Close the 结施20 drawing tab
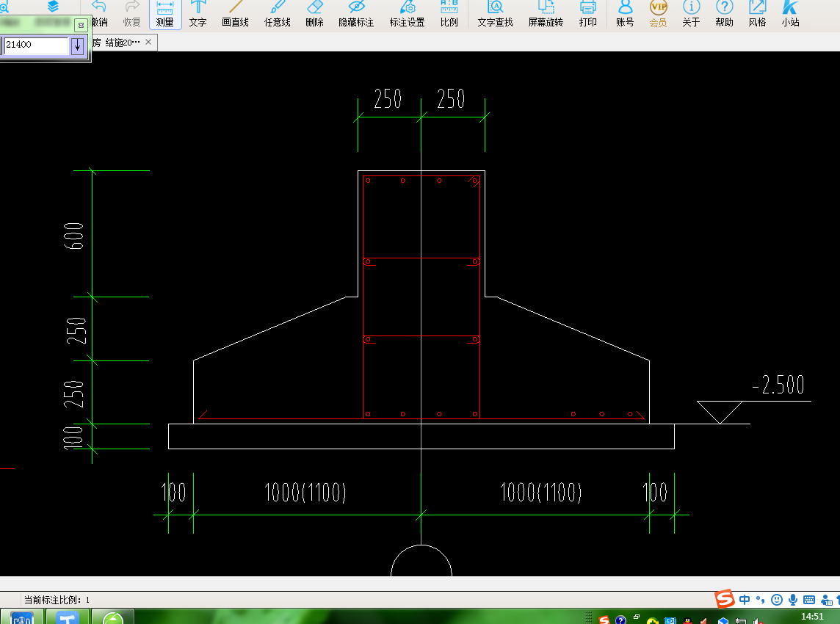 (x=148, y=42)
